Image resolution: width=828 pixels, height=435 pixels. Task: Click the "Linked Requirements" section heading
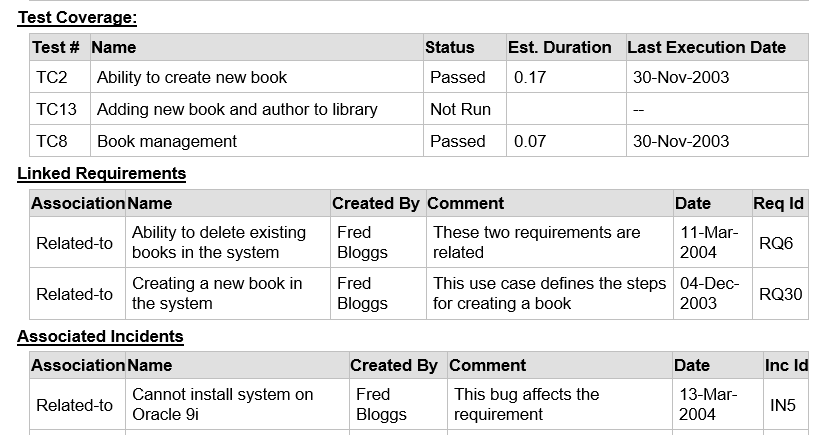tap(101, 173)
